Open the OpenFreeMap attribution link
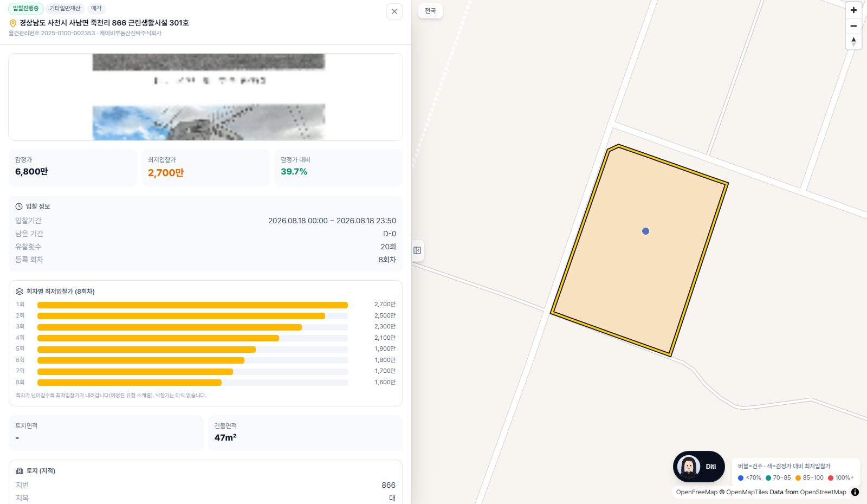 coord(696,492)
